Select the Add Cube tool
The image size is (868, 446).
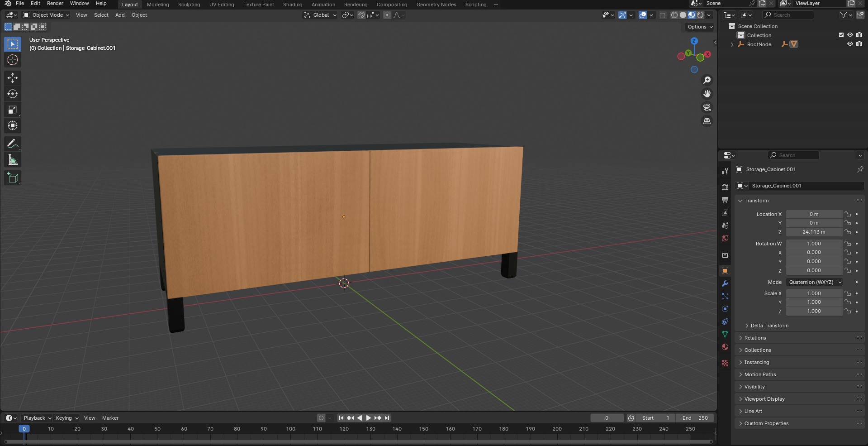pos(13,178)
